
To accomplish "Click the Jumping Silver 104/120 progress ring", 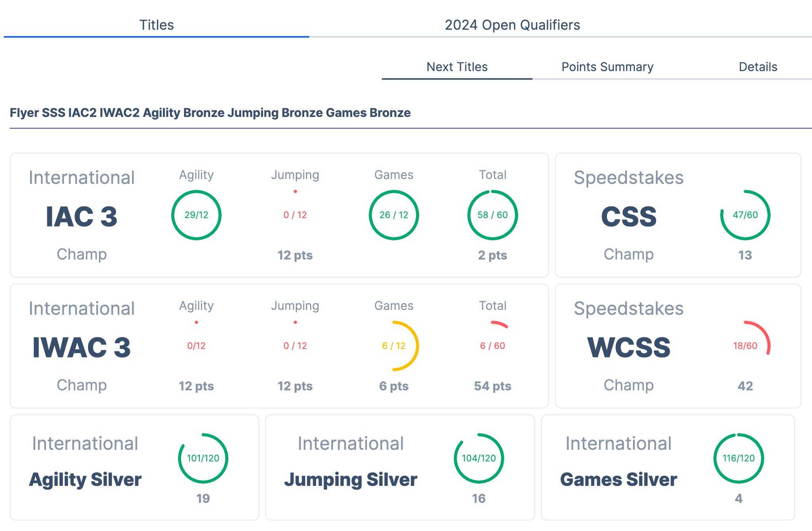I will [x=479, y=458].
